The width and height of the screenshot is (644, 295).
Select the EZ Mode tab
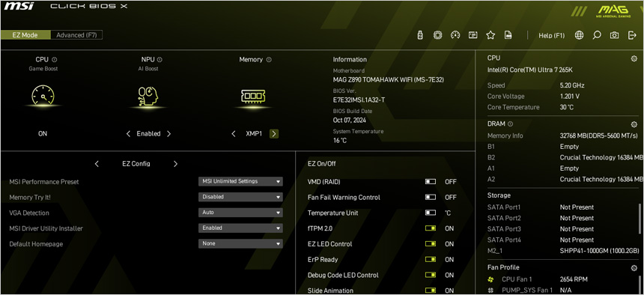[25, 35]
